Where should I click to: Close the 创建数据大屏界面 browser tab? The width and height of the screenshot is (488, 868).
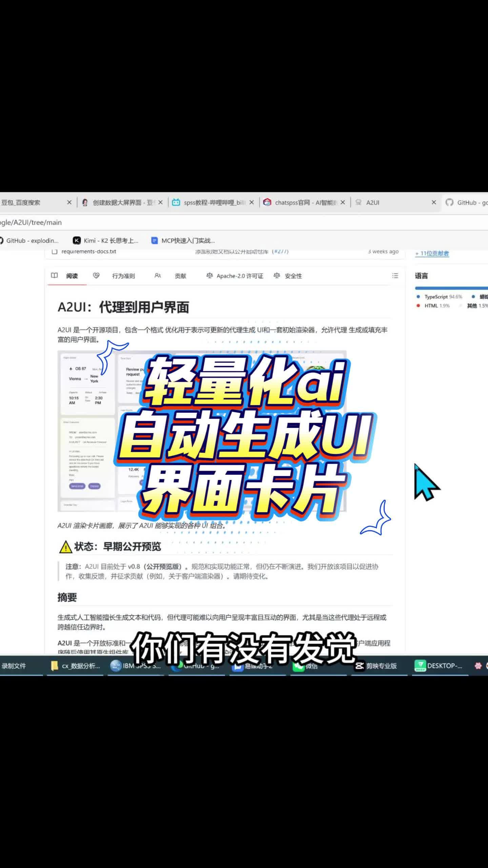point(161,202)
